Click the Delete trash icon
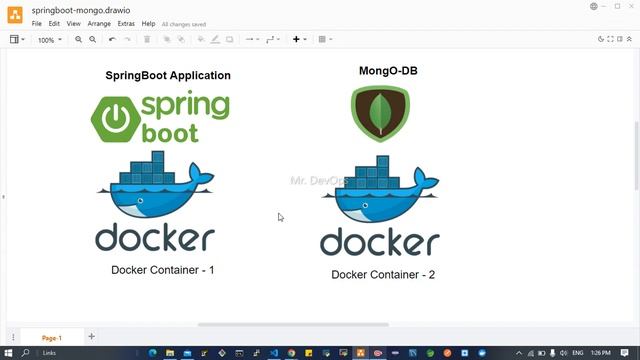This screenshot has width=640, height=360. (x=147, y=39)
